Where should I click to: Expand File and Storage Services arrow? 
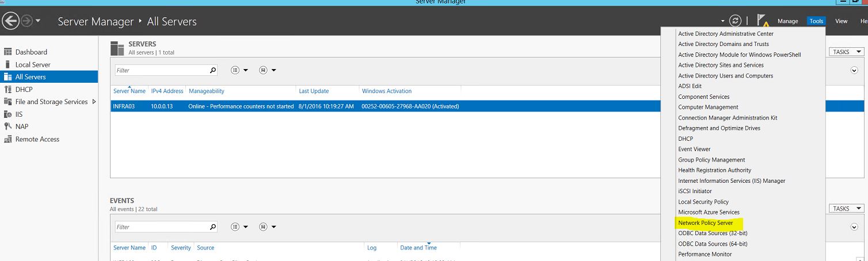point(94,102)
